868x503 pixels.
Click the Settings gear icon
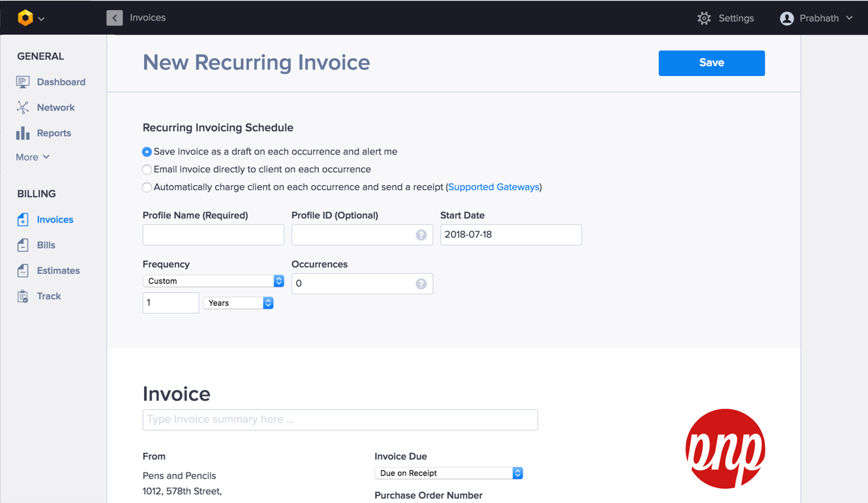703,18
